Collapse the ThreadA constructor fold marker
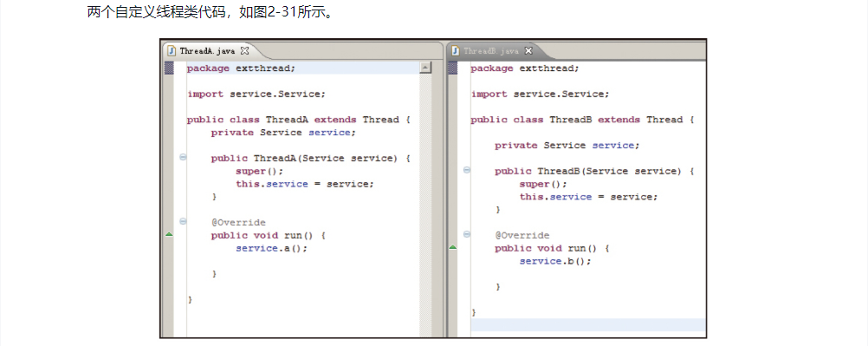Image resolution: width=868 pixels, height=346 pixels. (x=184, y=158)
